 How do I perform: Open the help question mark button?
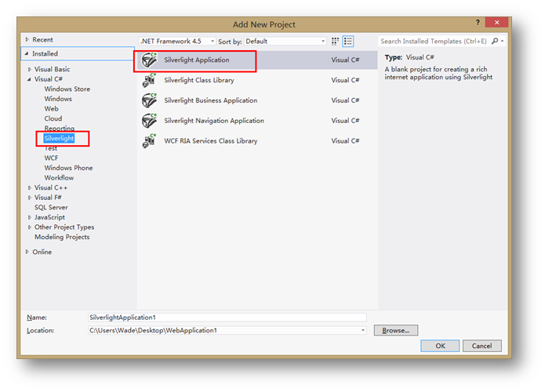[478, 23]
